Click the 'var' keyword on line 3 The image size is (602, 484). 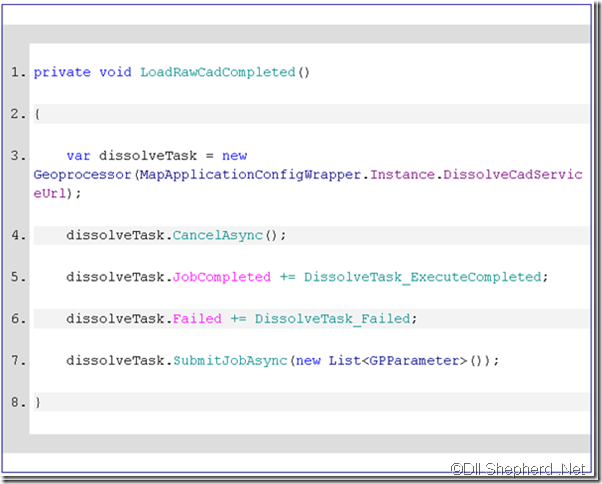[x=78, y=156]
